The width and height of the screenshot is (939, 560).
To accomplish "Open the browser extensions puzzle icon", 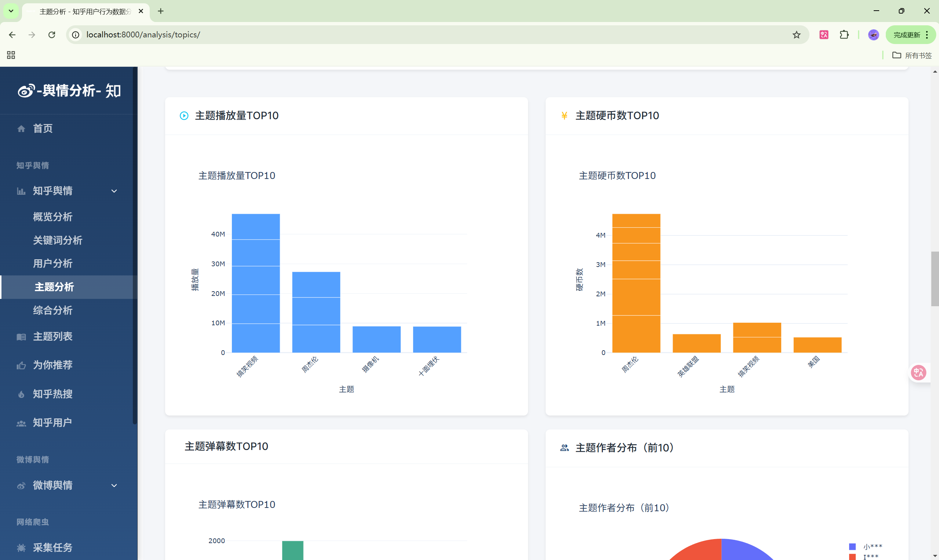I will tap(844, 35).
